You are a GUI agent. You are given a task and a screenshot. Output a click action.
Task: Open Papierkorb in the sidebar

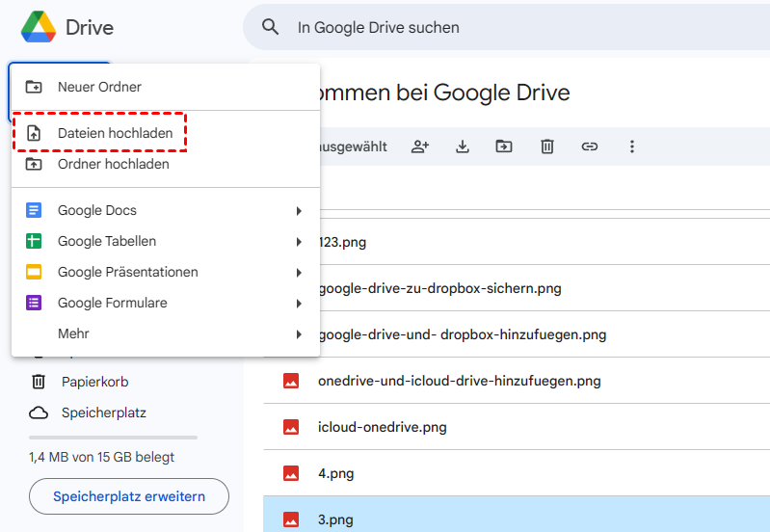point(94,382)
